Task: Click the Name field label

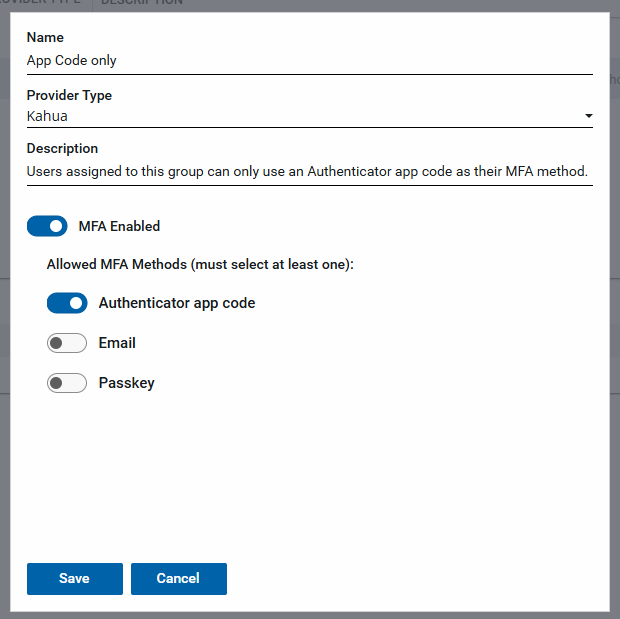Action: (45, 38)
